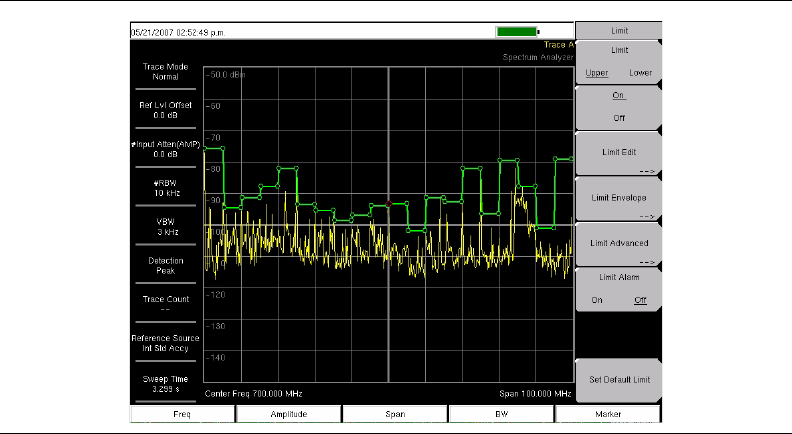This screenshot has width=792, height=434.
Task: Click the date and time stamp
Action: point(178,33)
